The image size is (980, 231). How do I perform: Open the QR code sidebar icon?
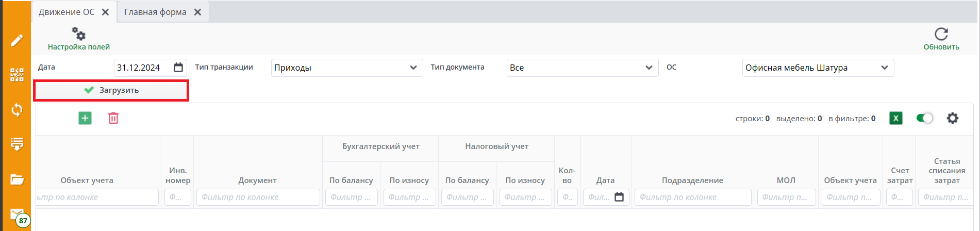(x=17, y=75)
